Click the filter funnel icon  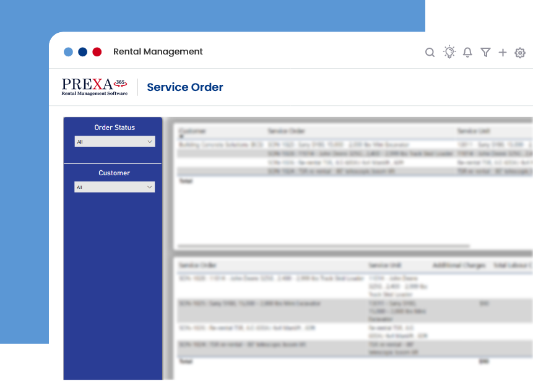tap(485, 53)
